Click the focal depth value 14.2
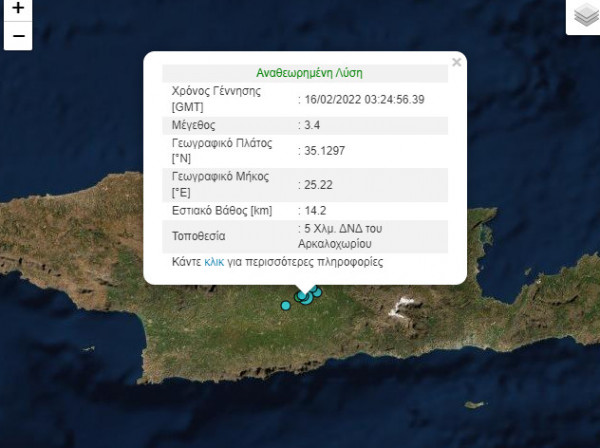Screen dimensions: 600x448 pyautogui.click(x=315, y=211)
